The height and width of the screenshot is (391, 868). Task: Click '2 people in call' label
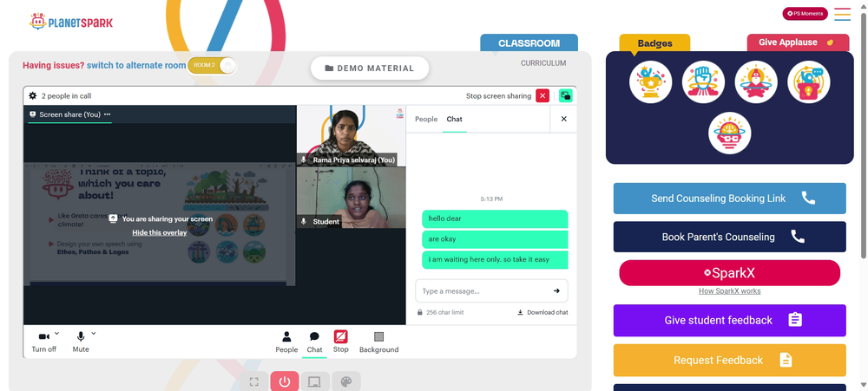pyautogui.click(x=67, y=95)
